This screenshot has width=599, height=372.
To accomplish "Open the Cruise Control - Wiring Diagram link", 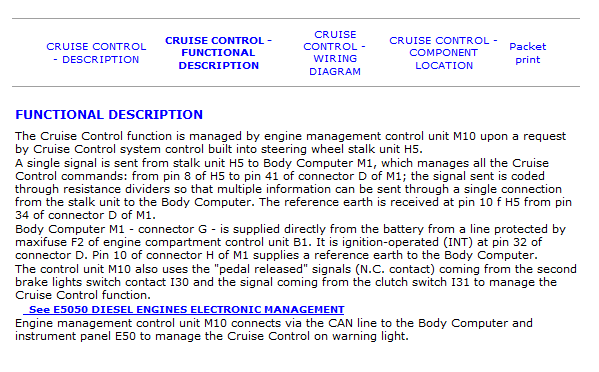I will pyautogui.click(x=335, y=53).
